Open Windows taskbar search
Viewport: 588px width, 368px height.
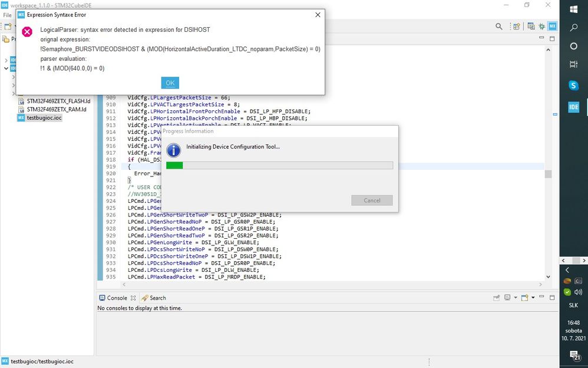574,27
